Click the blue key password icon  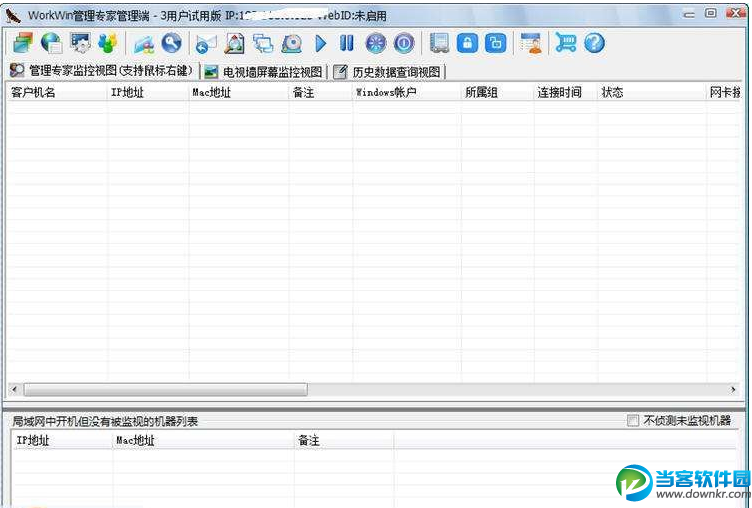point(171,43)
